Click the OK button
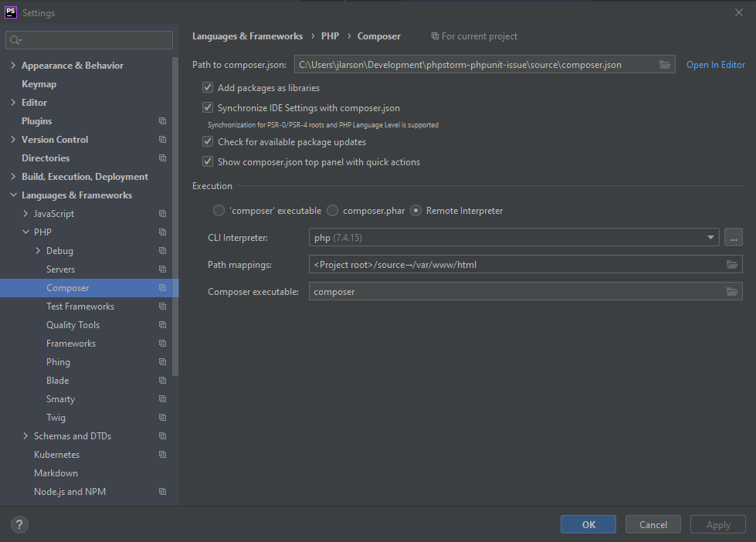Viewport: 756px width, 542px height. [x=588, y=524]
